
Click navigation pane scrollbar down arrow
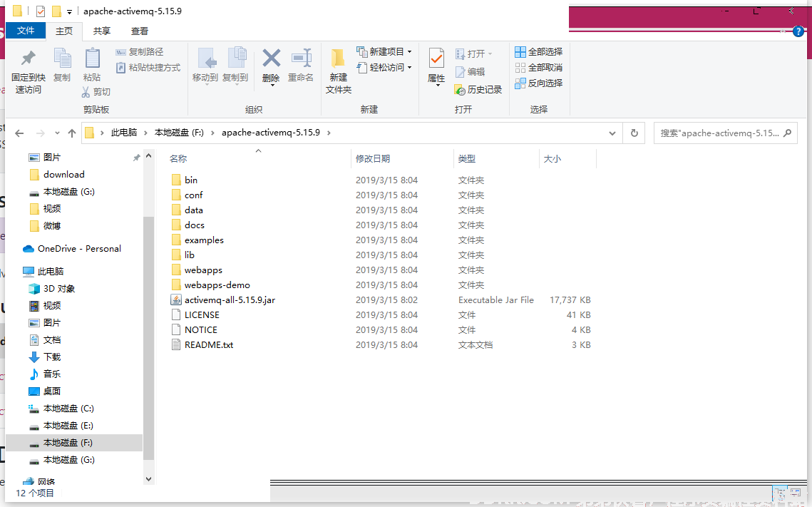tap(148, 480)
